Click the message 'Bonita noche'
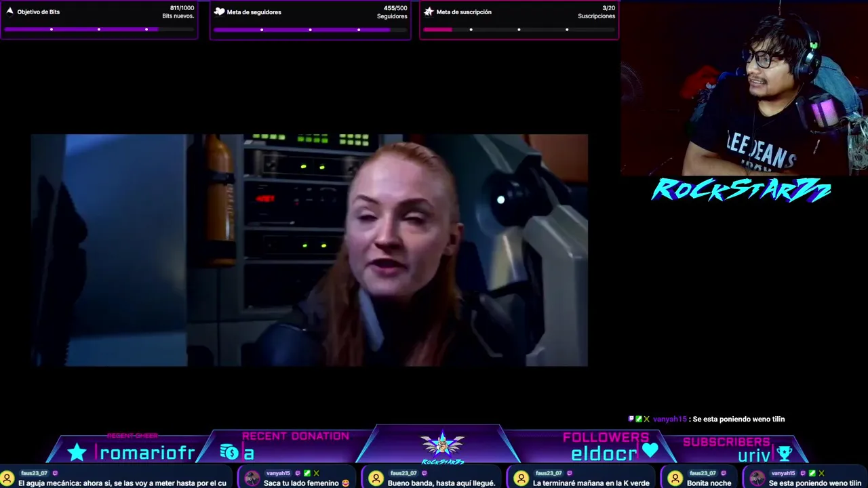 coord(709,483)
